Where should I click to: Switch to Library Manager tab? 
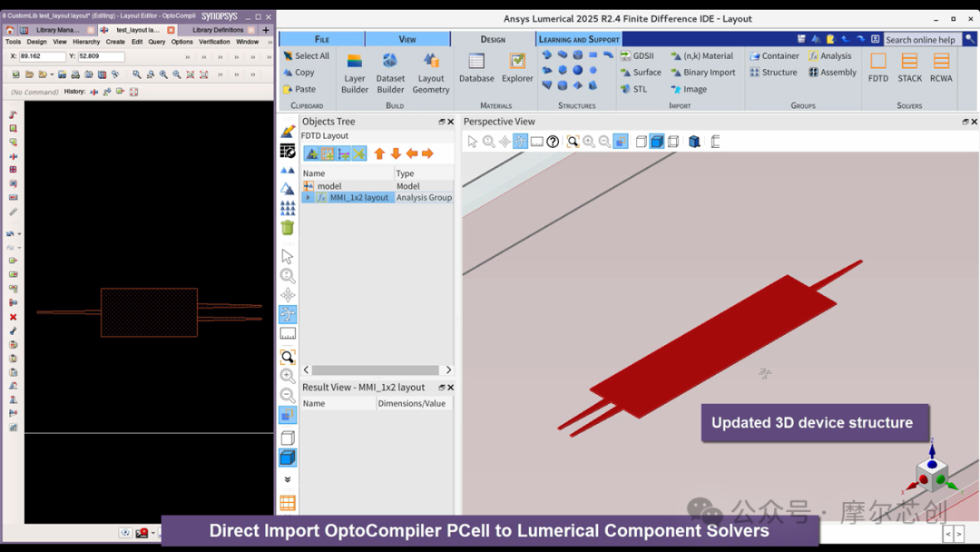pyautogui.click(x=57, y=30)
